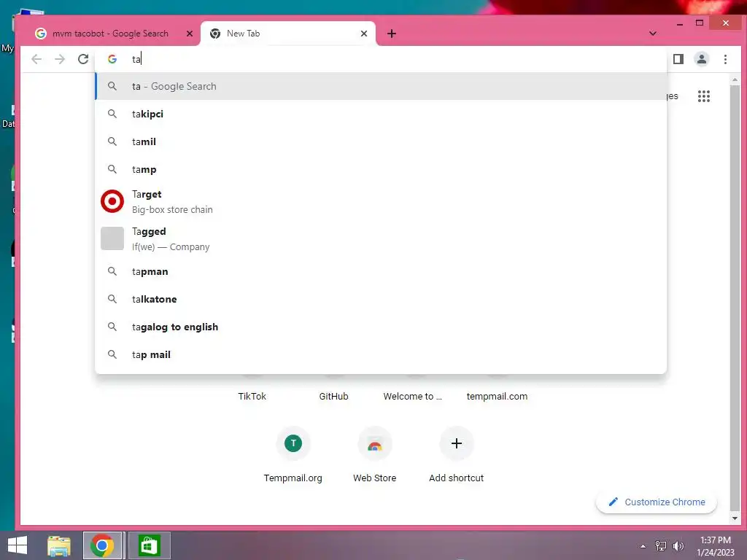The width and height of the screenshot is (747, 560).
Task: Open Chrome three-dot menu
Action: [x=725, y=59]
